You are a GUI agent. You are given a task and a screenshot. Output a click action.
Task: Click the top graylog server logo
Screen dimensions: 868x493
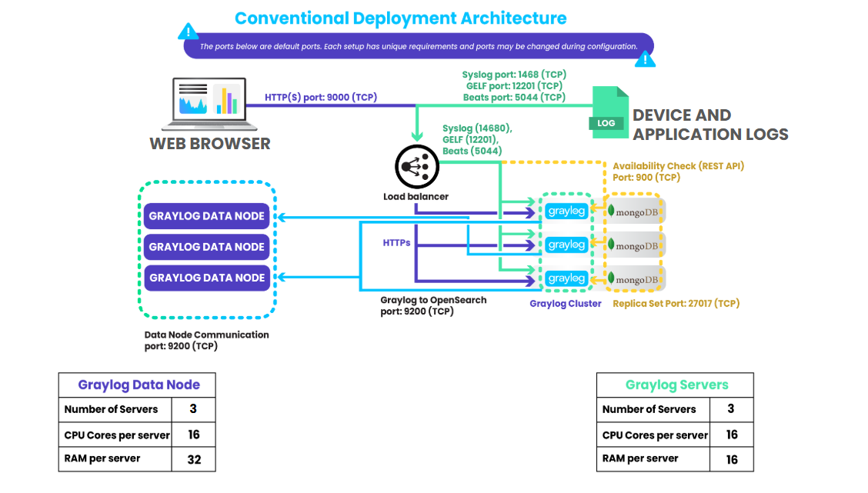[566, 211]
